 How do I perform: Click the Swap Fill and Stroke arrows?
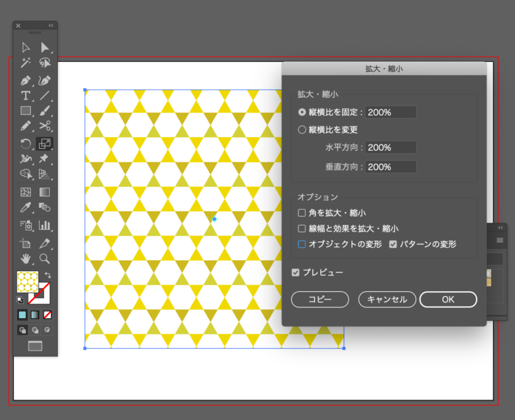click(x=48, y=275)
